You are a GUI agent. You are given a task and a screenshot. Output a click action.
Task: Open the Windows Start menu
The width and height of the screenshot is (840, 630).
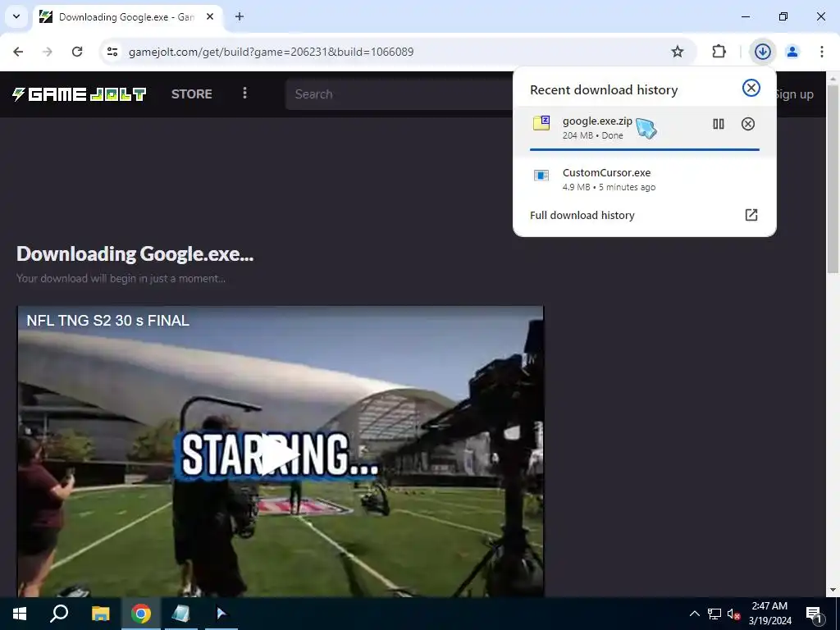point(20,614)
